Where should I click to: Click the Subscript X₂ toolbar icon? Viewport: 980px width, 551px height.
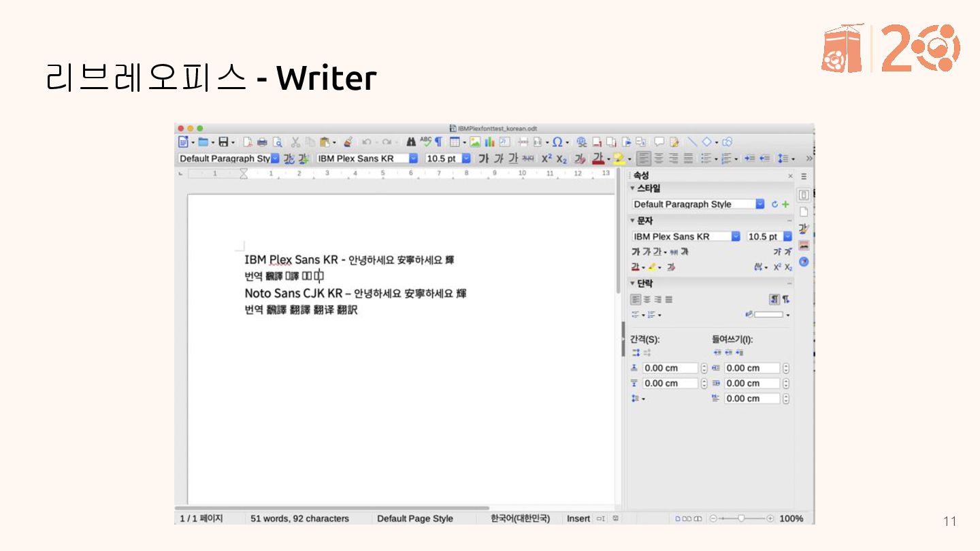click(561, 158)
